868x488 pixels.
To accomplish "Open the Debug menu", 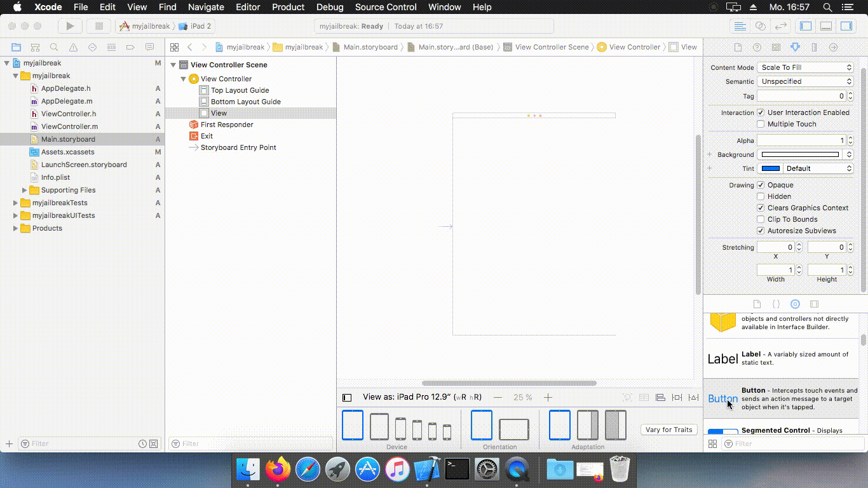I will [330, 7].
